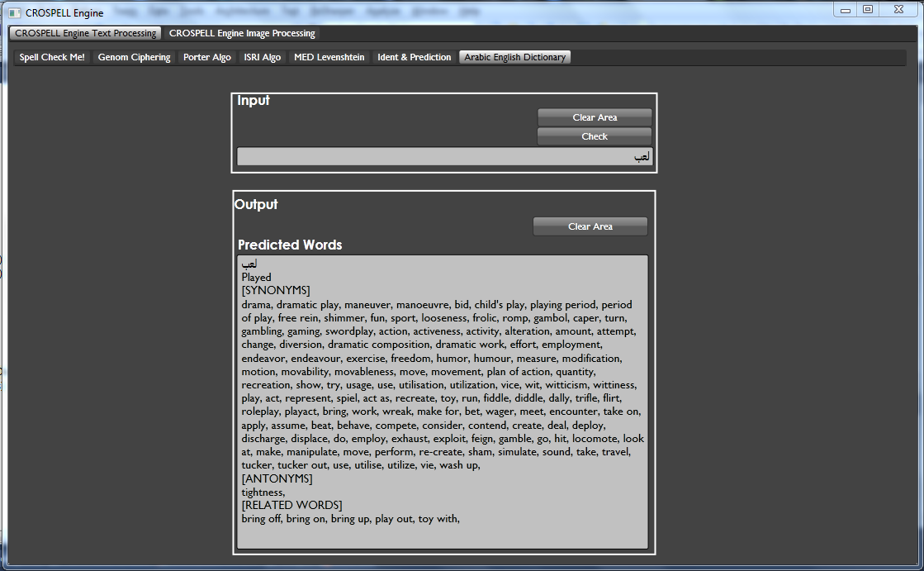This screenshot has height=571, width=924.
Task: Select the Spell Check Me! tab
Action: (52, 58)
